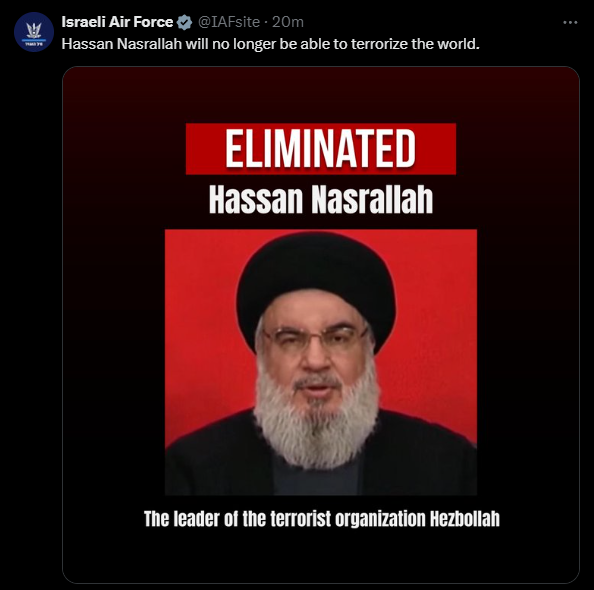This screenshot has width=594, height=590.
Task: Click the caption mentioning Hezbollah
Action: [322, 519]
